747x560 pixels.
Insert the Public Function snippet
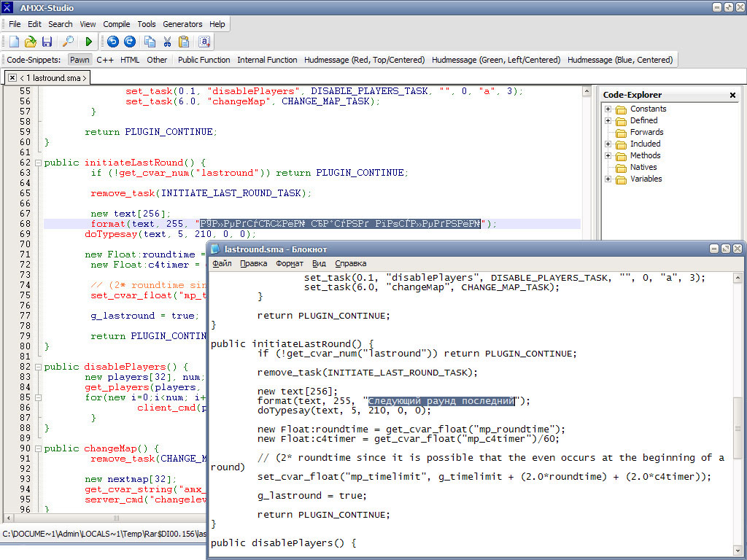204,60
